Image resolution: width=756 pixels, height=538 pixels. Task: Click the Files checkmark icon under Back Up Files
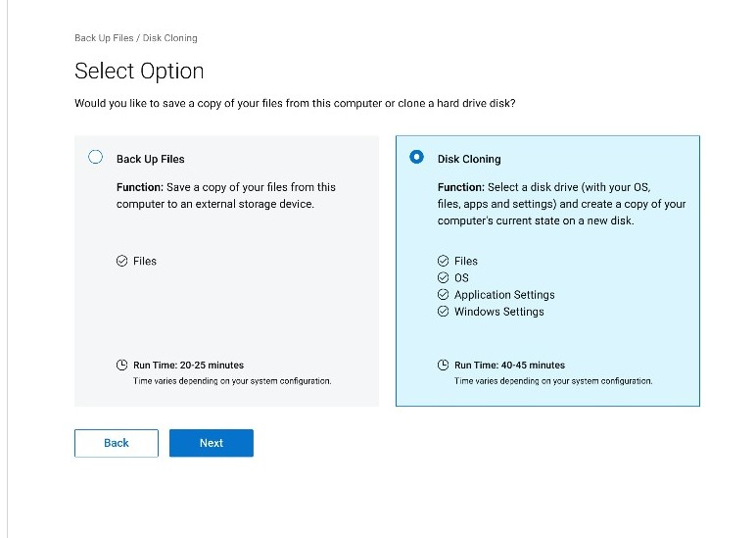tap(122, 261)
